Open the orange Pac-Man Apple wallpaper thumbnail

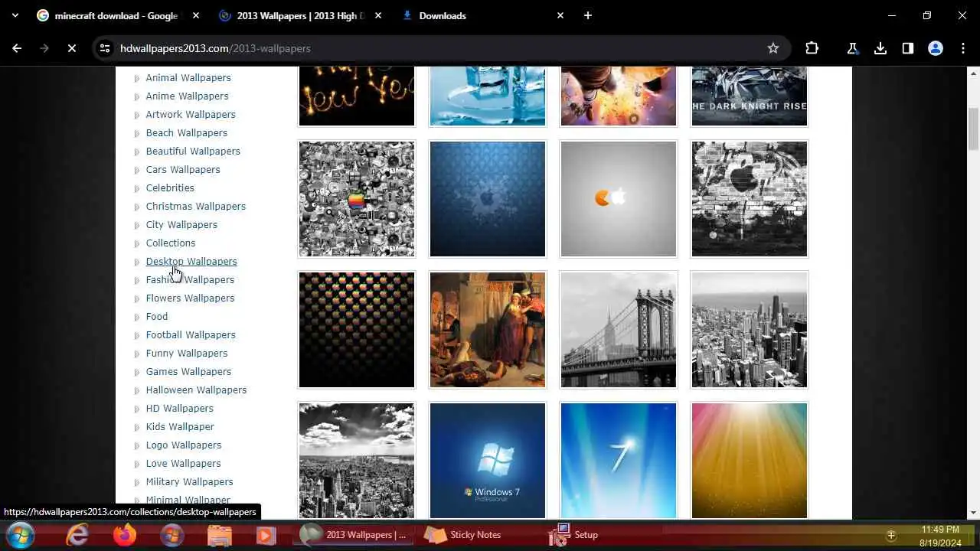tap(619, 199)
